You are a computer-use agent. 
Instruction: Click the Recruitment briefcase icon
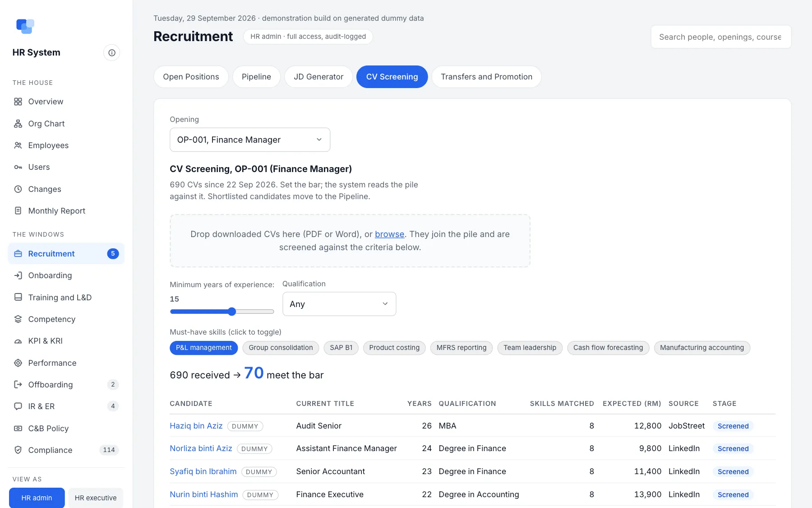tap(18, 254)
